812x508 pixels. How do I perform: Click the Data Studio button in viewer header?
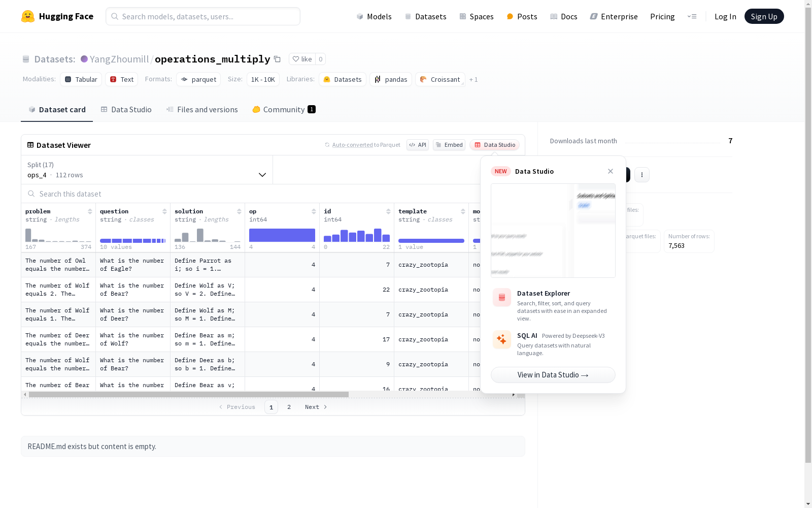click(495, 145)
